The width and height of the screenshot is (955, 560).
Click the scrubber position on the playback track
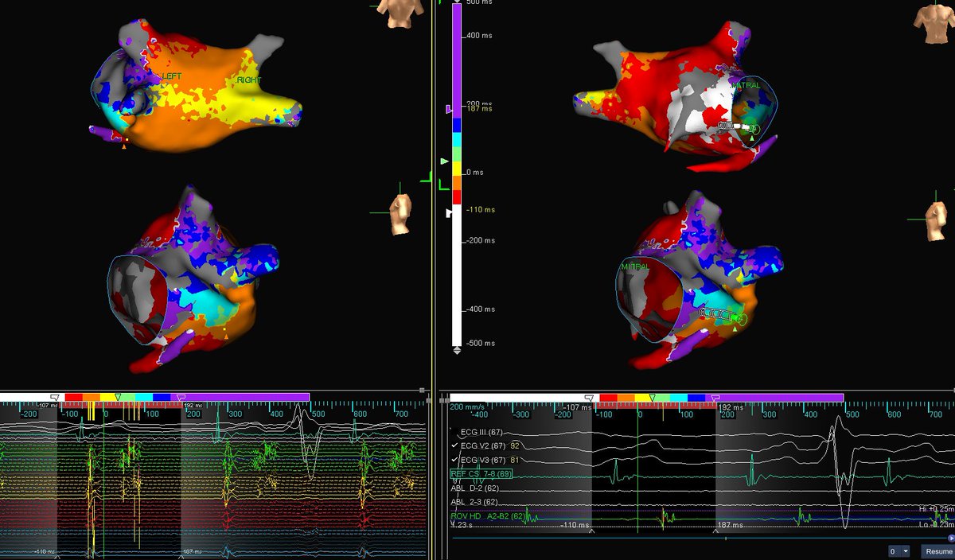pyautogui.click(x=727, y=538)
